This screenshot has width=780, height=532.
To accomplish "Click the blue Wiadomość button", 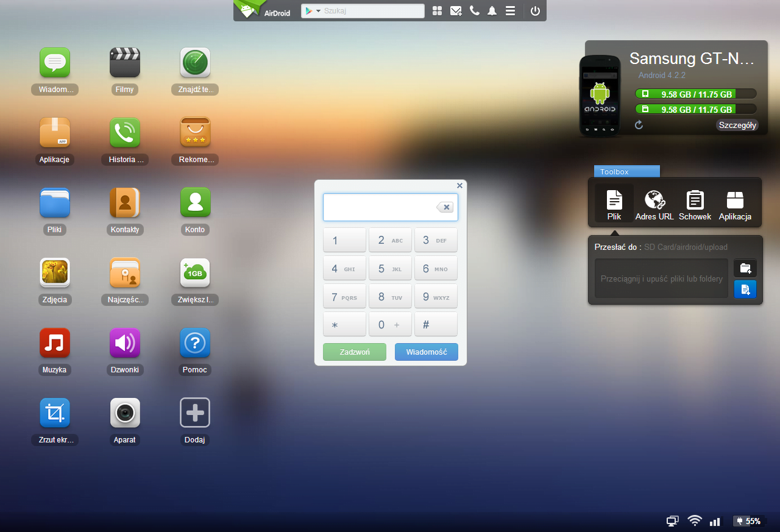I will tap(427, 352).
